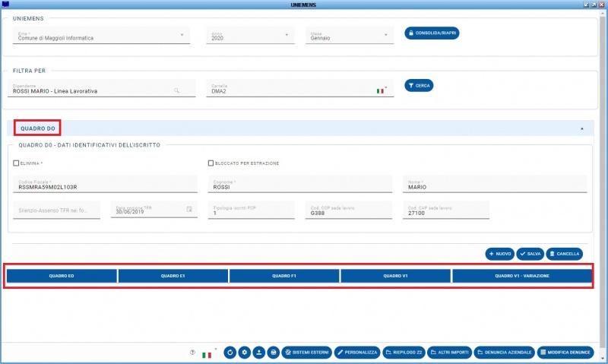Open settings gear icon in bottom toolbar

tap(244, 353)
